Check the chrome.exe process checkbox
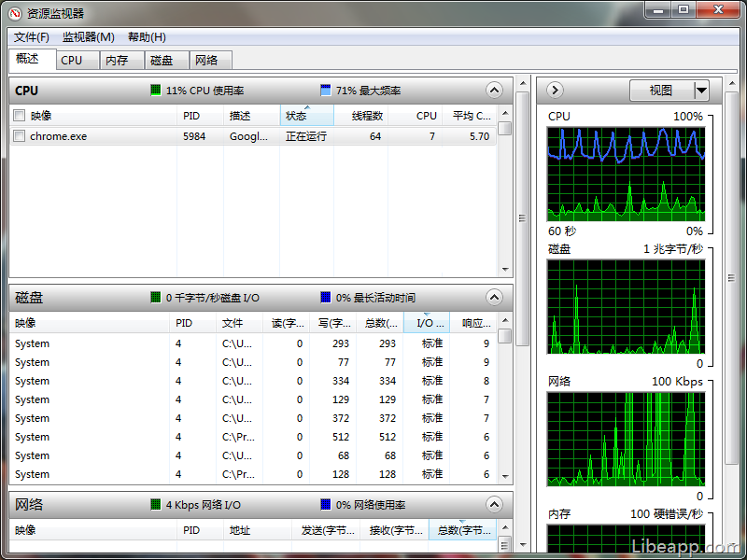This screenshot has width=747, height=560. click(x=19, y=135)
